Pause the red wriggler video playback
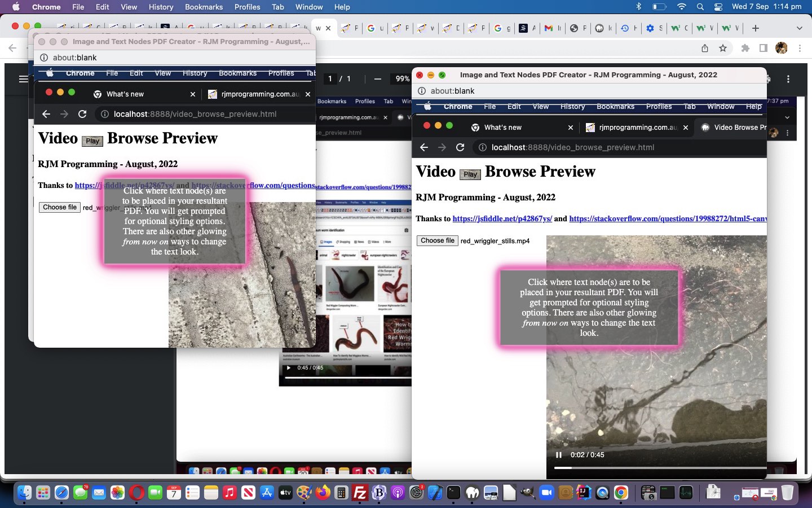 coord(558,455)
